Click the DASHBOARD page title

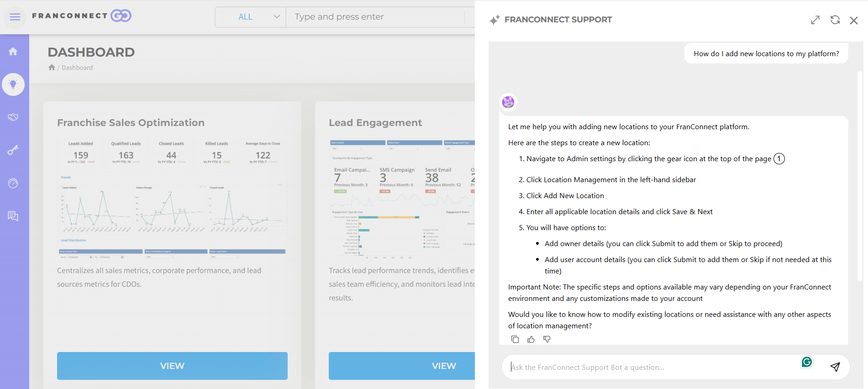(91, 52)
